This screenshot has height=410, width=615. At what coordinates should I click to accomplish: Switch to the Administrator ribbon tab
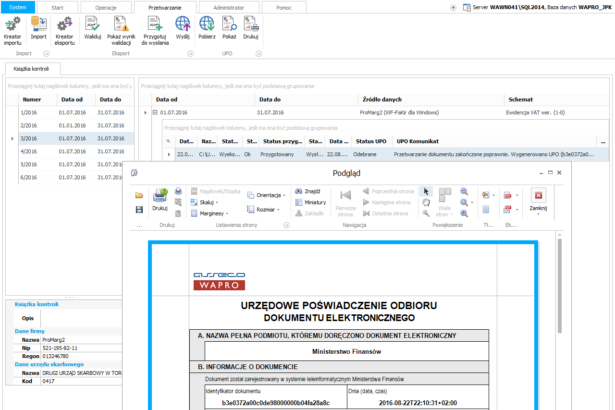coord(229,7)
